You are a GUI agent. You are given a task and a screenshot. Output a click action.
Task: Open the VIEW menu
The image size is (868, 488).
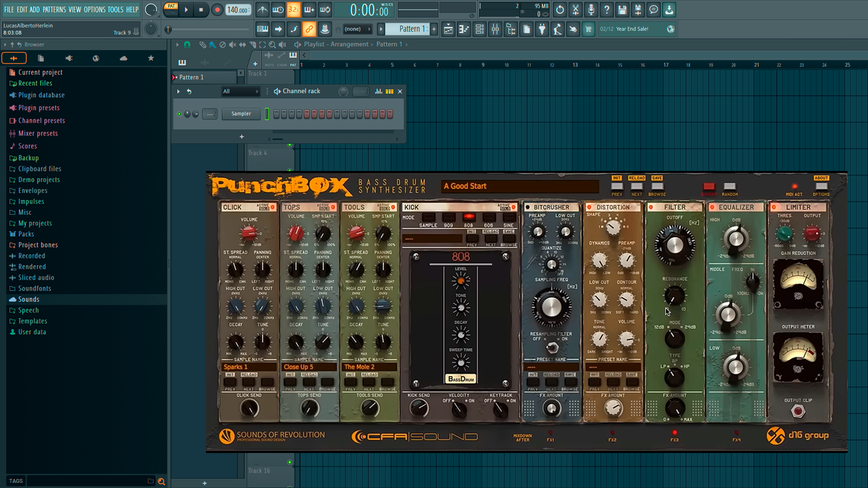click(75, 10)
